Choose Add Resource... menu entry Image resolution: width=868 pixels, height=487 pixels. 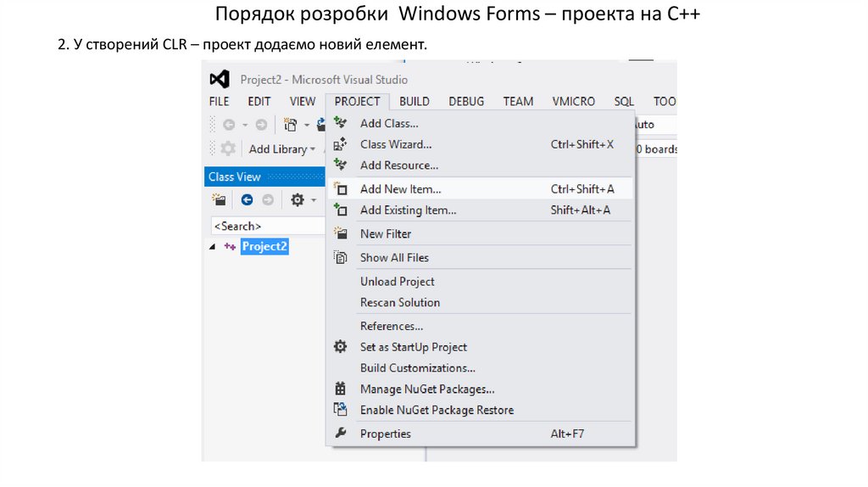(x=480, y=165)
